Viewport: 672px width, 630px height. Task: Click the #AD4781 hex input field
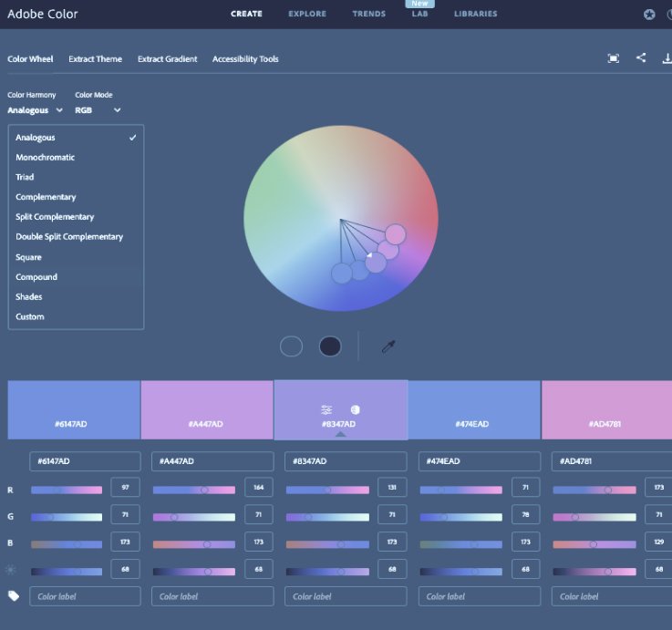click(x=612, y=461)
